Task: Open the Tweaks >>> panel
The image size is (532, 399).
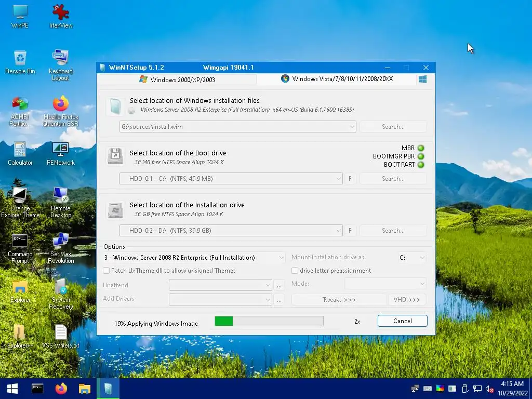Action: coord(339,300)
